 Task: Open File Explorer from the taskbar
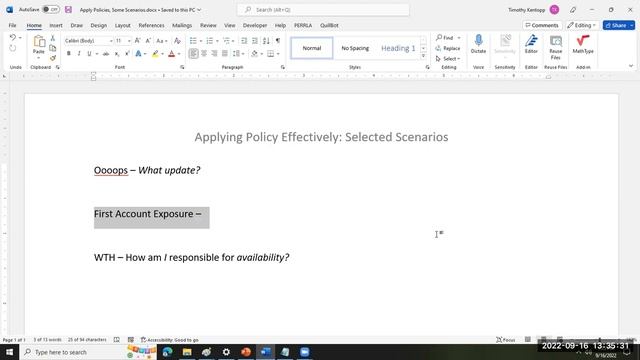click(187, 352)
